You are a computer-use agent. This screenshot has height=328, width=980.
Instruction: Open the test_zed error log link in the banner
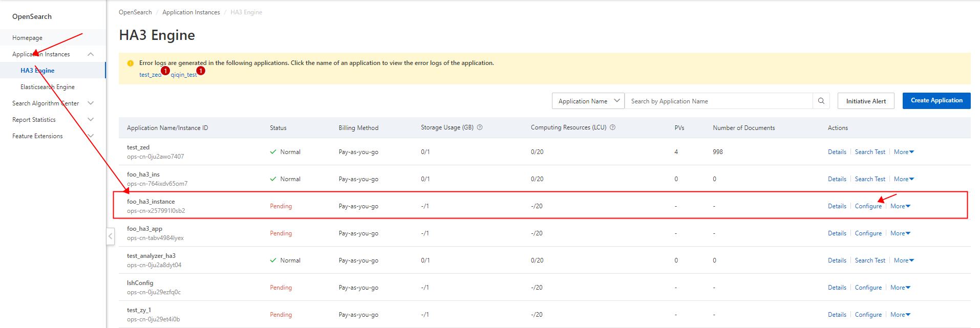coord(150,75)
